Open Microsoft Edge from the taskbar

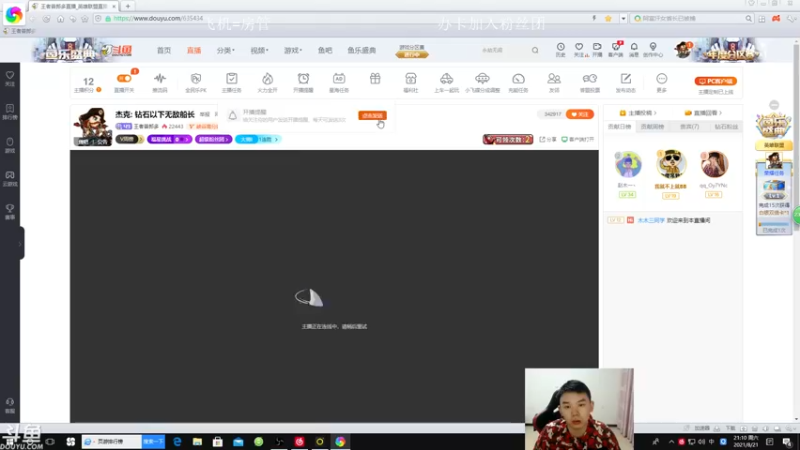[177, 441]
